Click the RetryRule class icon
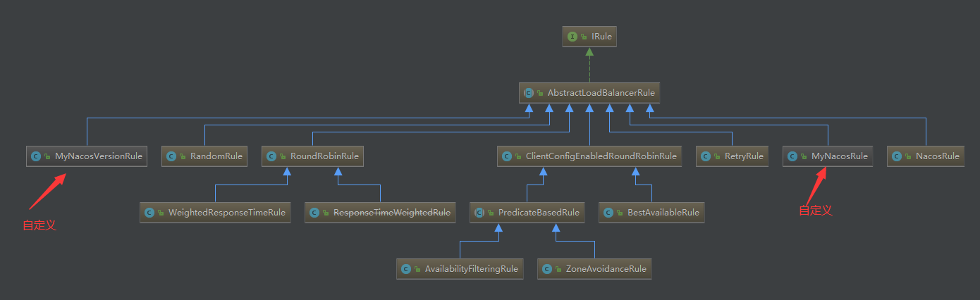The width and height of the screenshot is (980, 300). tap(706, 156)
